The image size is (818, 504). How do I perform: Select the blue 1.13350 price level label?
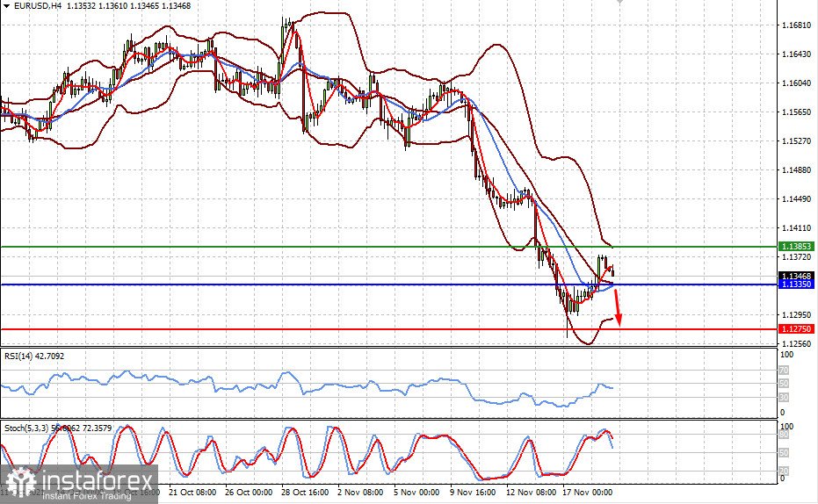coord(796,284)
